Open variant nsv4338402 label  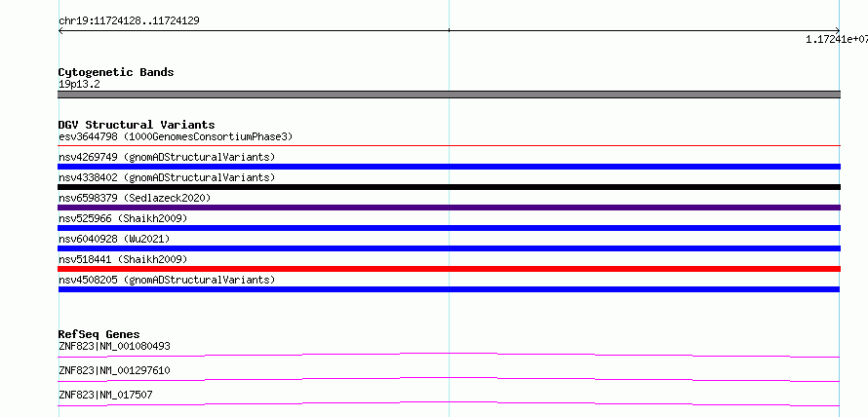[x=167, y=177]
